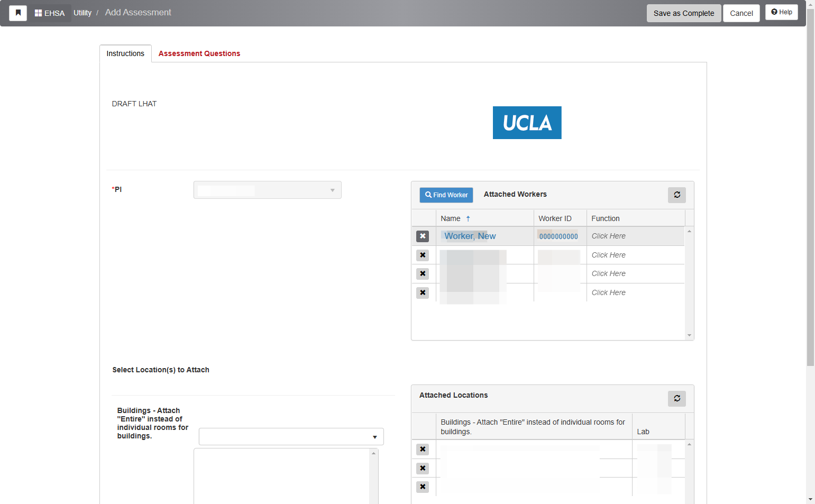The width and height of the screenshot is (815, 504).
Task: Open the Worker, New link
Action: click(470, 236)
